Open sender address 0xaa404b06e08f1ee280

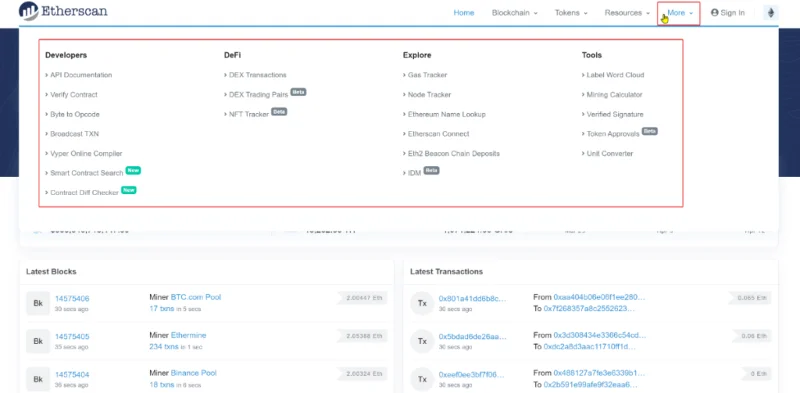[599, 297]
